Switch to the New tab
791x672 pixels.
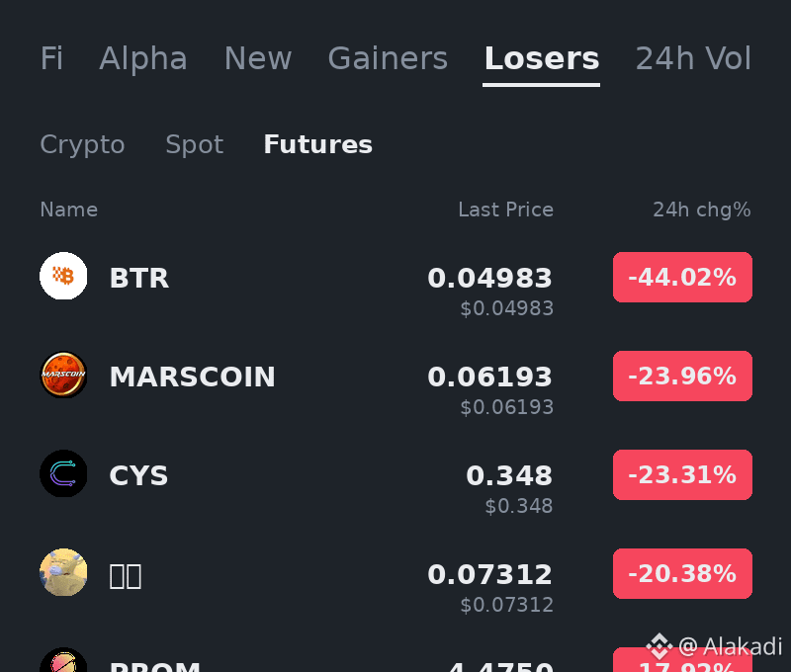pyautogui.click(x=258, y=58)
